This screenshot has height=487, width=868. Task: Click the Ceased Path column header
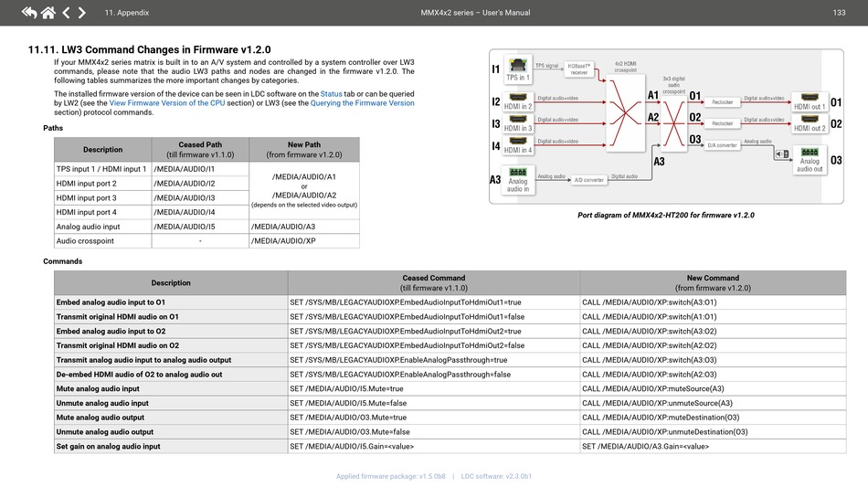pos(200,150)
